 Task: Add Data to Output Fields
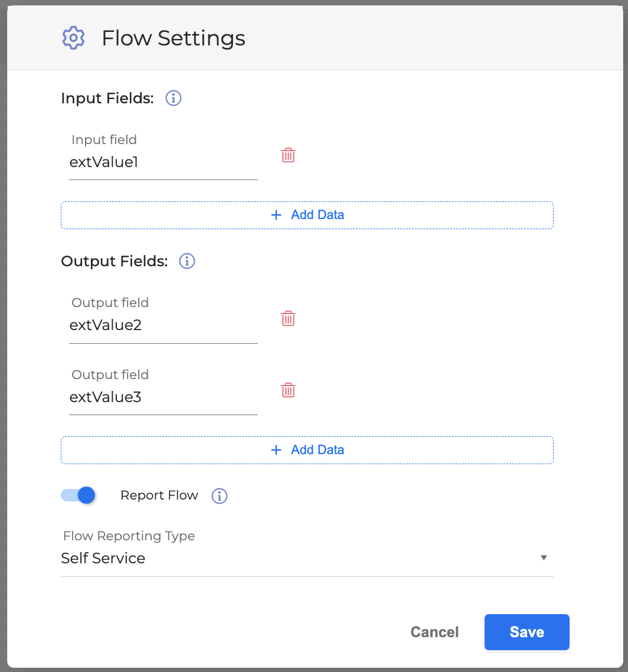307,450
